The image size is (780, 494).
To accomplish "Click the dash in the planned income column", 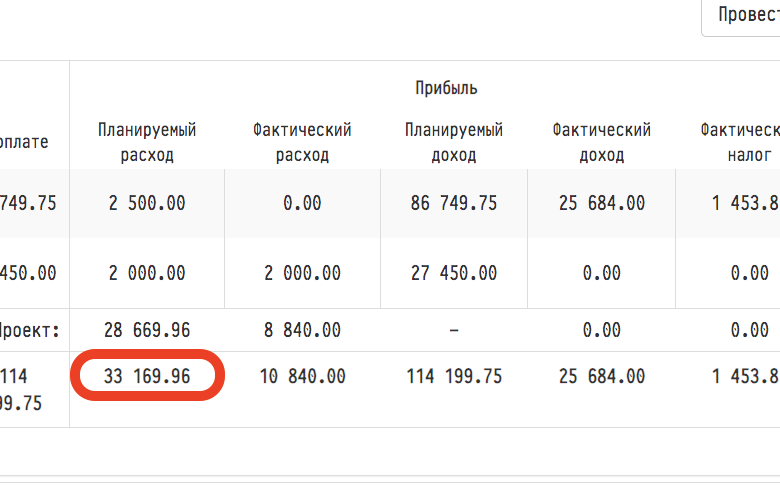I will 454,329.
